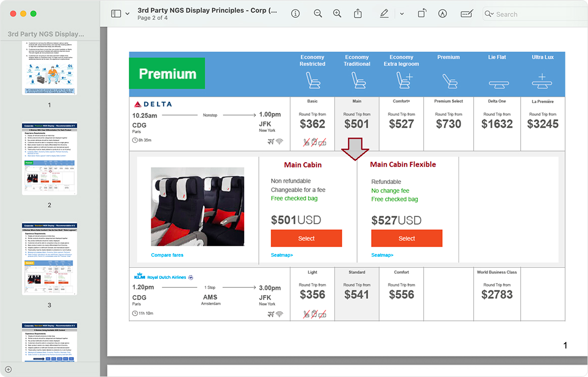Image resolution: width=588 pixels, height=377 pixels.
Task: Open the Info inspector
Action: (x=295, y=14)
